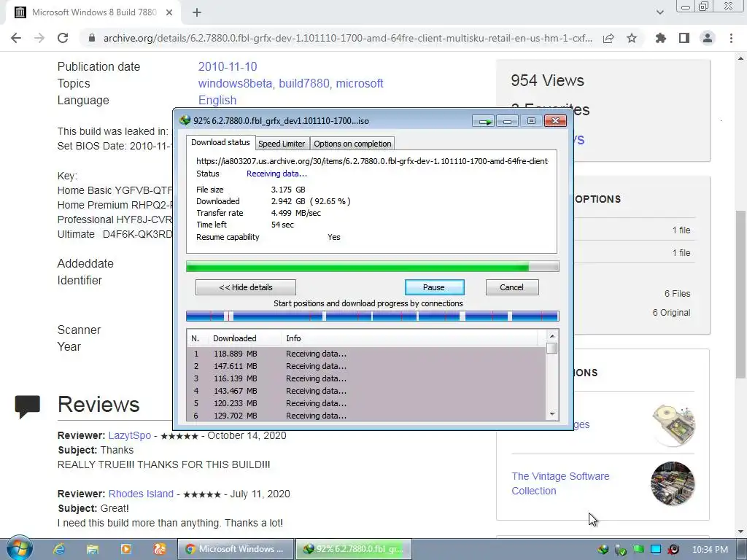Screen dimensions: 747x560
Task: Click the CD drive collection thumbnail
Action: [673, 425]
